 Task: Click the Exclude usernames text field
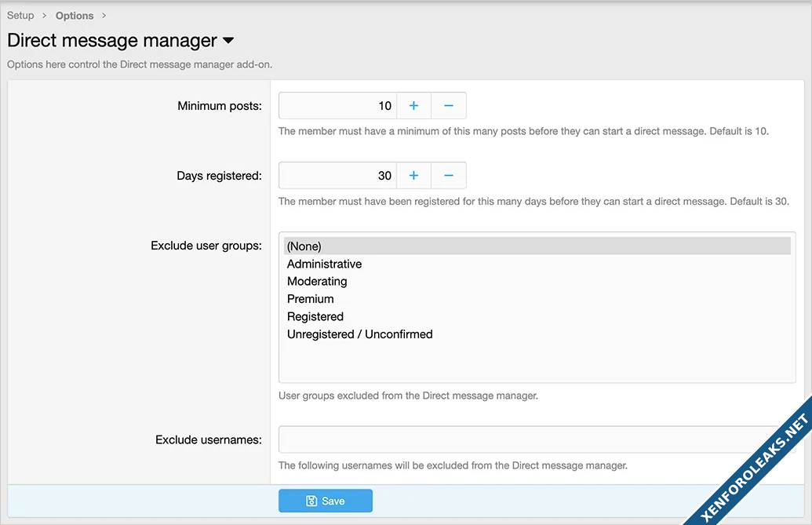tap(526, 439)
